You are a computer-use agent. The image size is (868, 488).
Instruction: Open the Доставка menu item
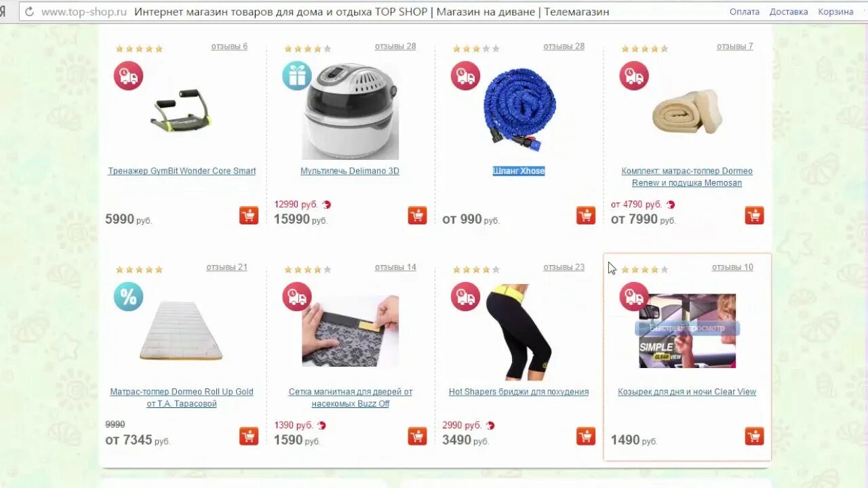click(x=789, y=12)
